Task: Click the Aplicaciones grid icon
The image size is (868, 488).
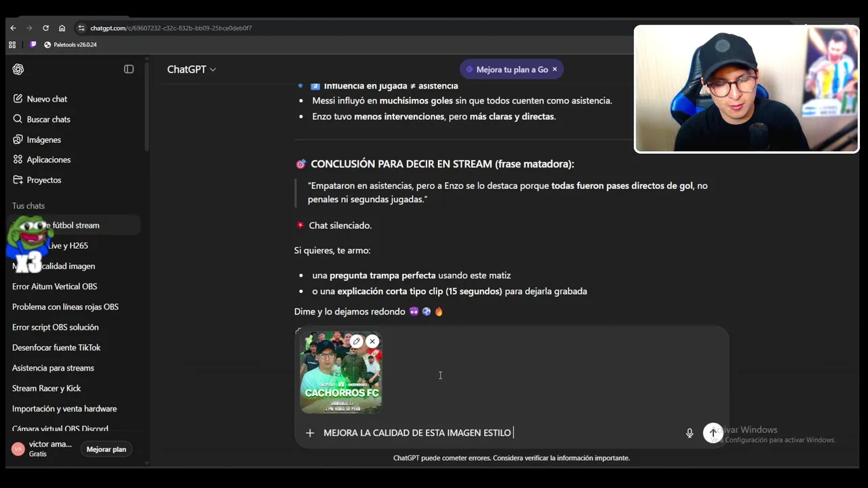Action: (18, 160)
